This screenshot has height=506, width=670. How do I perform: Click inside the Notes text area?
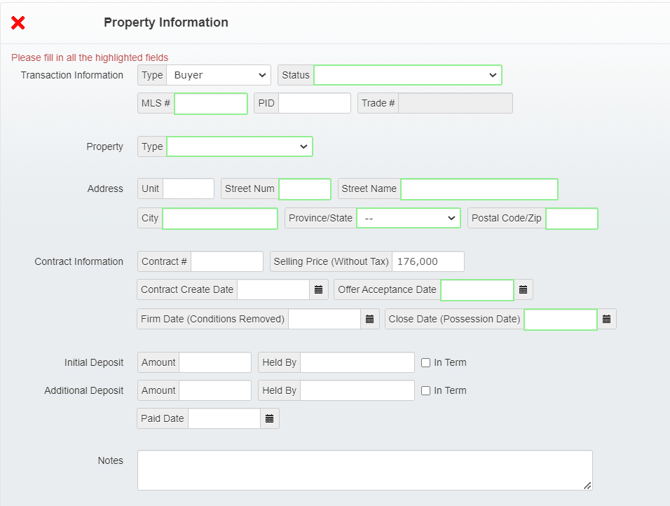(364, 470)
